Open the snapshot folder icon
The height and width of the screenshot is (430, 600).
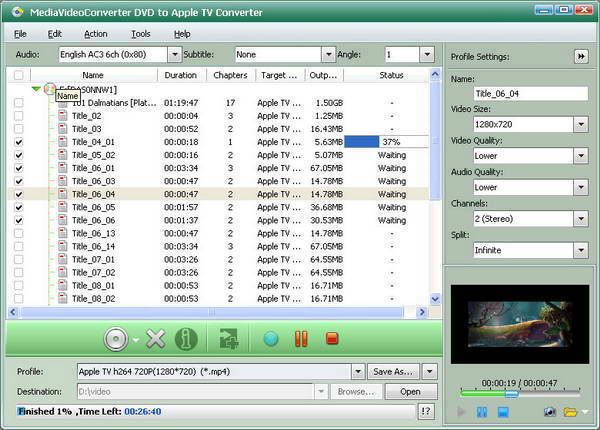570,412
